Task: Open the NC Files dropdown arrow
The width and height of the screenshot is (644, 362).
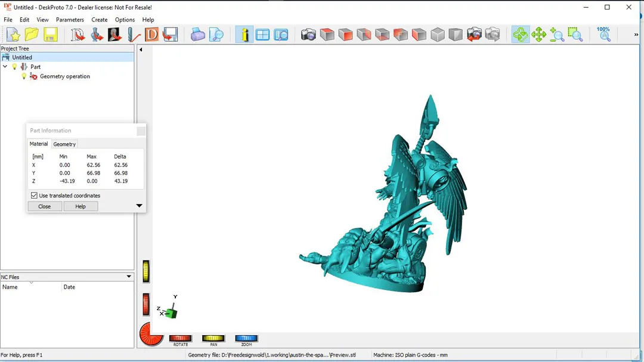Action: click(129, 277)
